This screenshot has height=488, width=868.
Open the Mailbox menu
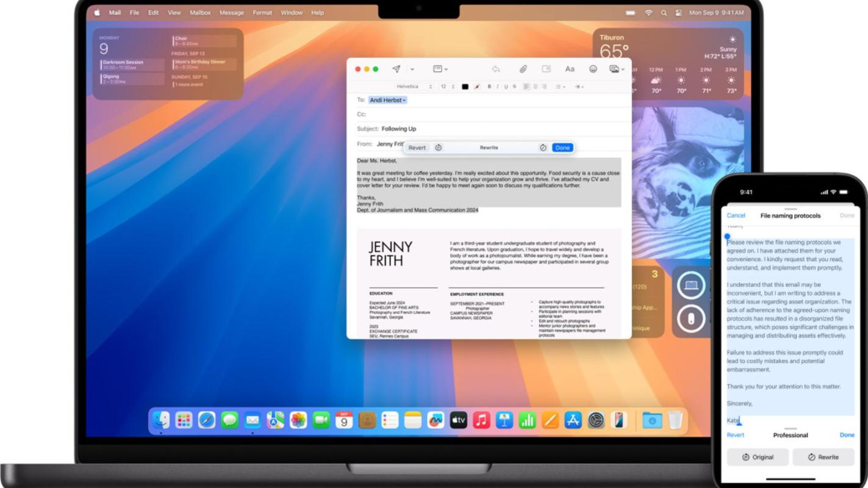[200, 13]
